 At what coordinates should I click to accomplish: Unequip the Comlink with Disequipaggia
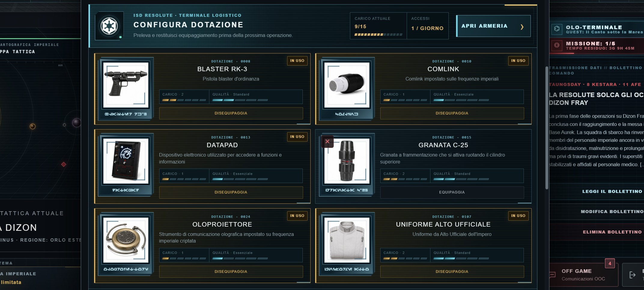pos(452,113)
